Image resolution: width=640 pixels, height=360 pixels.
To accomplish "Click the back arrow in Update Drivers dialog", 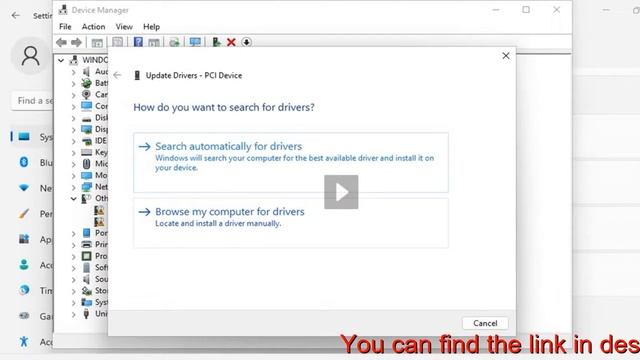I will [x=118, y=75].
